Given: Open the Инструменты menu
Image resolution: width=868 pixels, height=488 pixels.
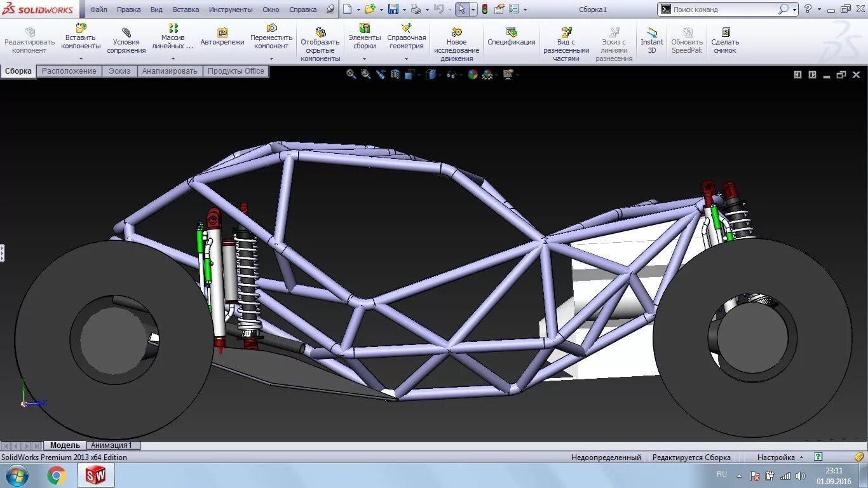Looking at the screenshot, I should click(x=230, y=10).
